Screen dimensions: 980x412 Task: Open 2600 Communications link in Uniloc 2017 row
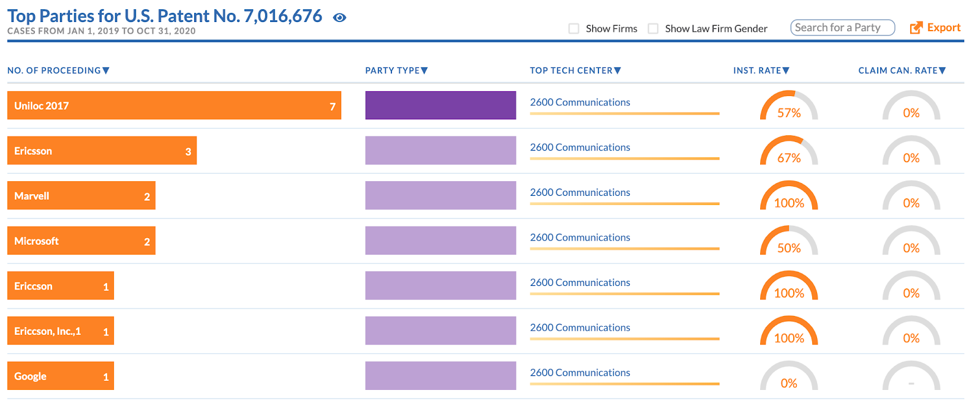click(580, 102)
